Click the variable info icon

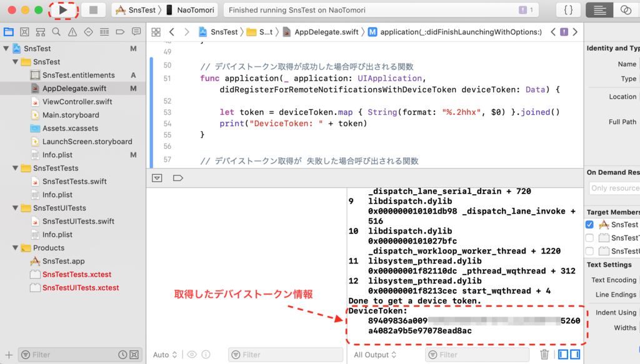[206, 355]
